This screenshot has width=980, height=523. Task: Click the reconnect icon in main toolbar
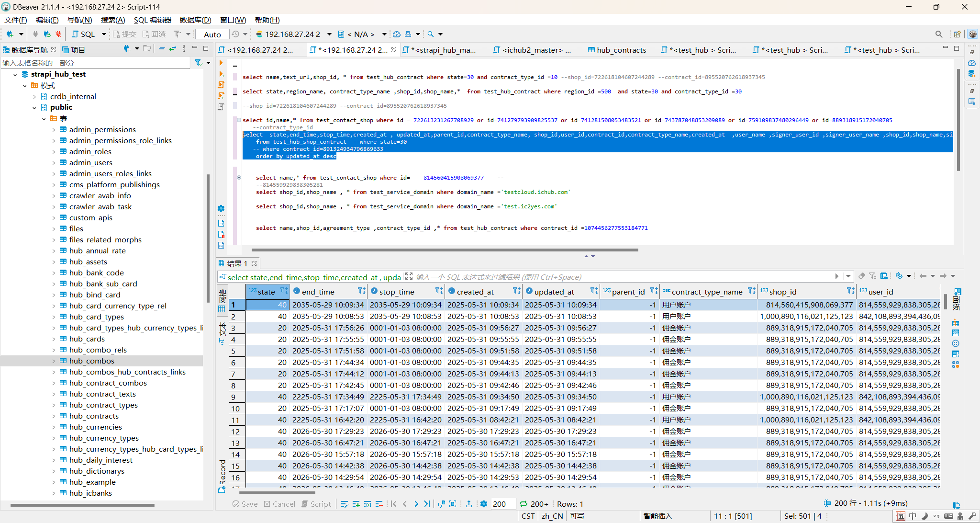(x=46, y=34)
